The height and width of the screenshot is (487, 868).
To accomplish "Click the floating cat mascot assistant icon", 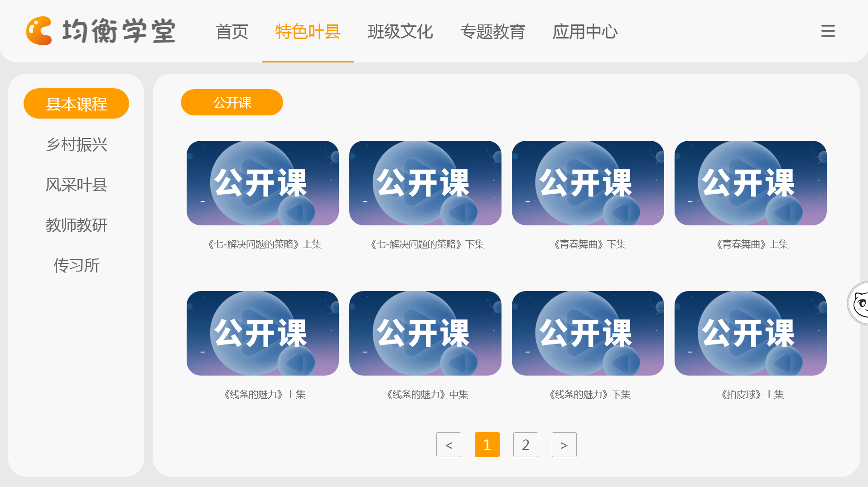I will 858,303.
